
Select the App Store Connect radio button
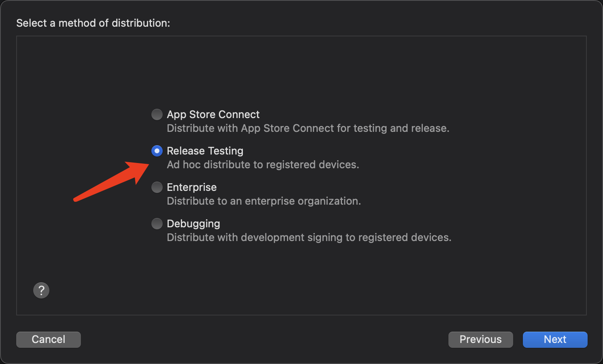tap(157, 114)
